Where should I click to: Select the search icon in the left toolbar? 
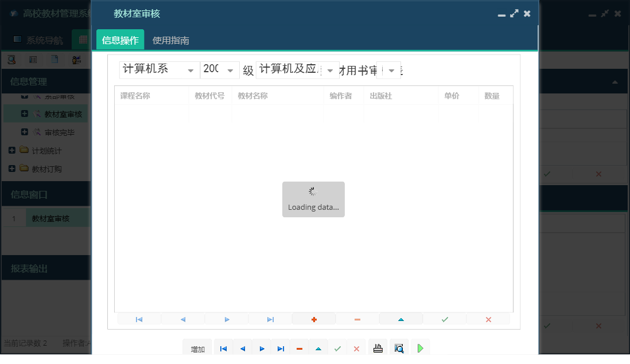[11, 59]
